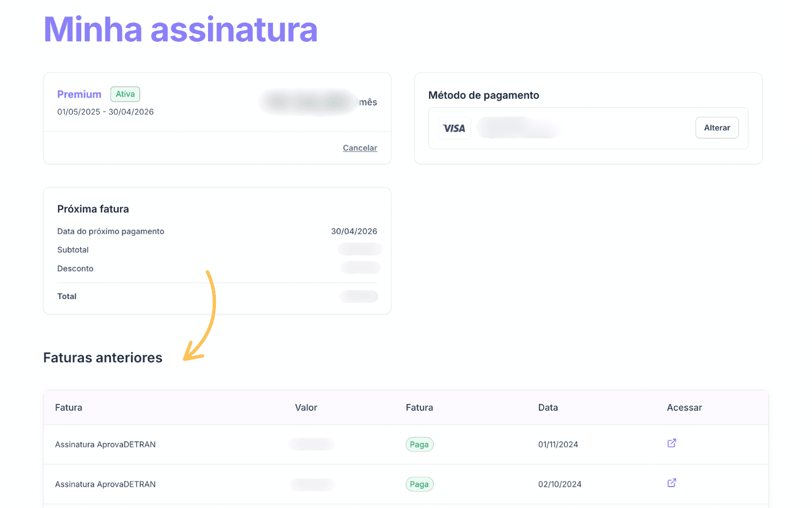Open the invoice dated 02/10/2024 via external link icon
The width and height of the screenshot is (812, 508).
[672, 483]
